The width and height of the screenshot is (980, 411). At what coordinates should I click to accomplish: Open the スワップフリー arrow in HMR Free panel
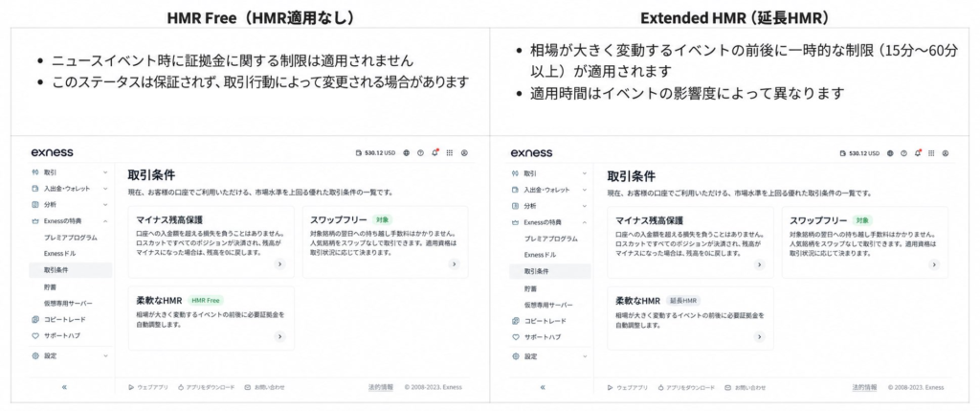[x=454, y=264]
